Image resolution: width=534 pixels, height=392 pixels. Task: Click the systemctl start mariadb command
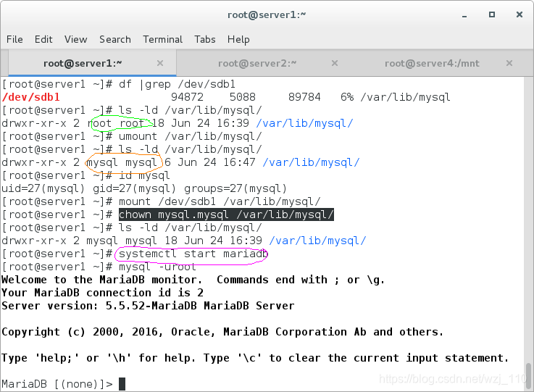(193, 254)
